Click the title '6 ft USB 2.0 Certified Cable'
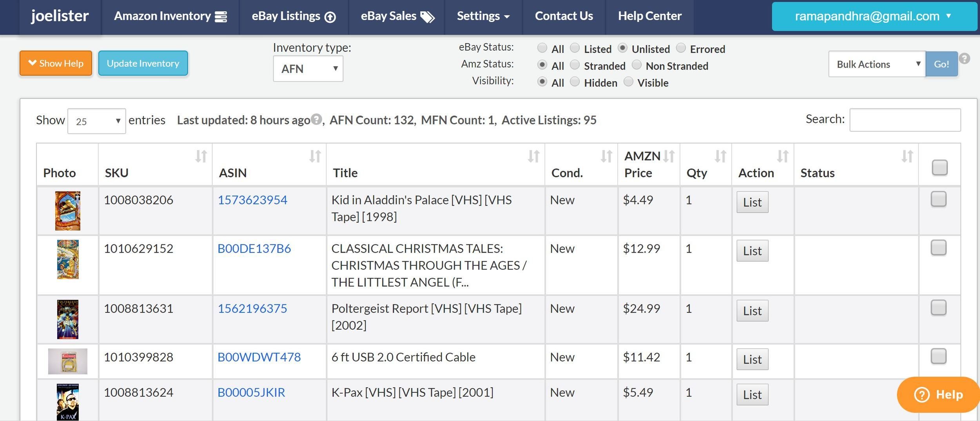Image resolution: width=980 pixels, height=421 pixels. pos(403,357)
